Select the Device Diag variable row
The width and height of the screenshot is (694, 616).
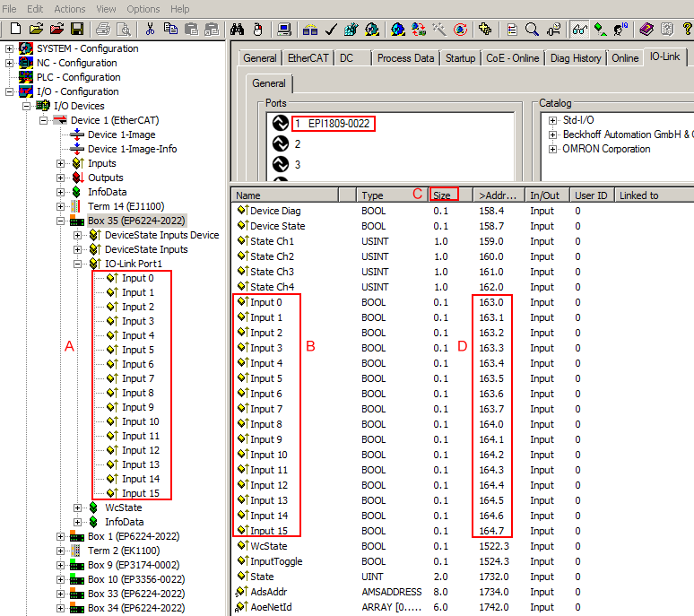(462, 211)
